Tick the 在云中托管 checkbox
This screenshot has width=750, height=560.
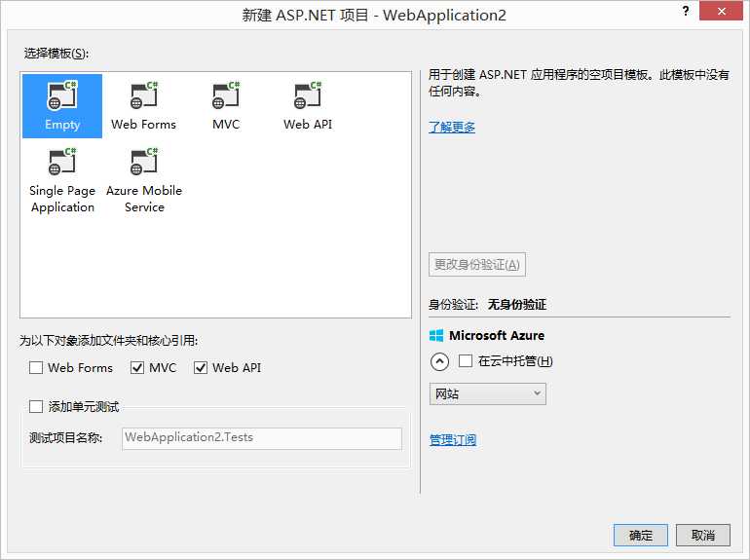pos(466,361)
